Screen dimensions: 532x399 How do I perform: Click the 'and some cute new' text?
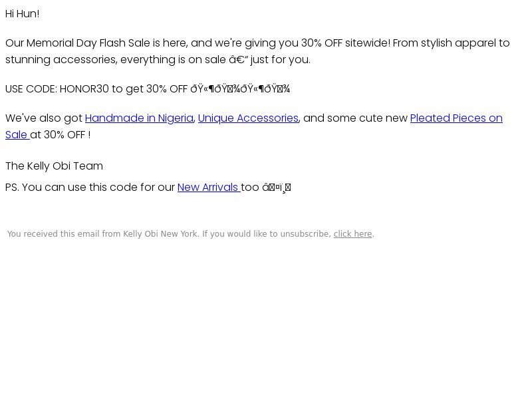(355, 118)
